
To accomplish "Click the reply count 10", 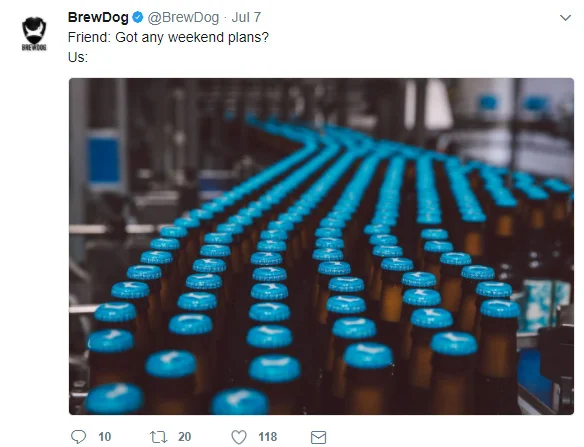I will [x=105, y=437].
